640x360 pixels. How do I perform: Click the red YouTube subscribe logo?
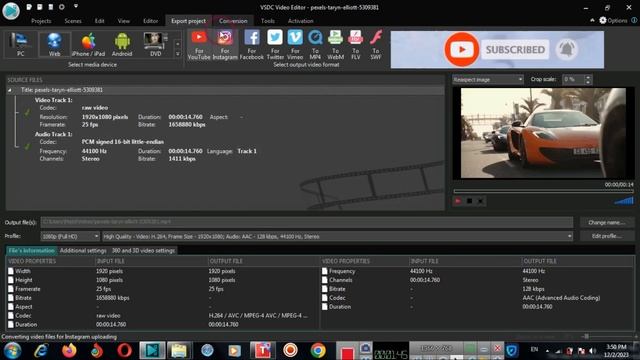click(x=462, y=49)
